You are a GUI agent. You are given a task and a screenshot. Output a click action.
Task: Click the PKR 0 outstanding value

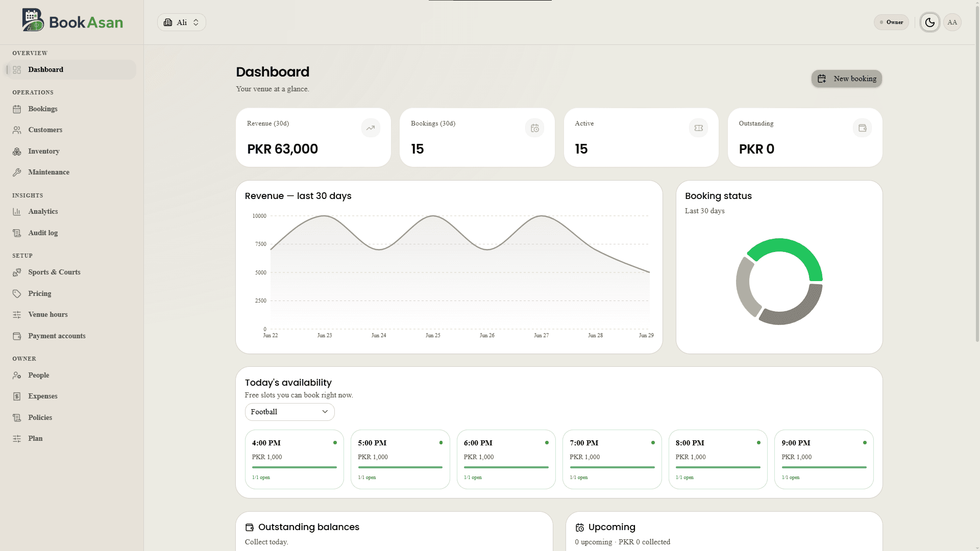pos(756,149)
